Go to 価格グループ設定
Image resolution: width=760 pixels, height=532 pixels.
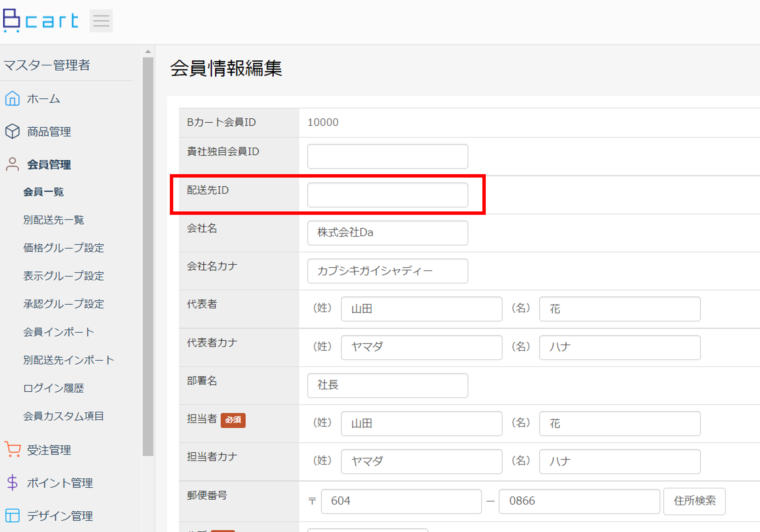63,248
